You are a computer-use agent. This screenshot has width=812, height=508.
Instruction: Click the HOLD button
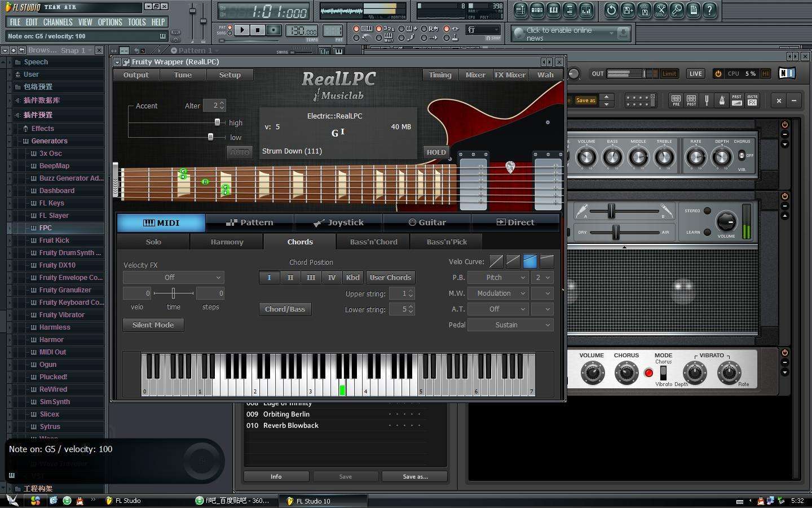(436, 152)
